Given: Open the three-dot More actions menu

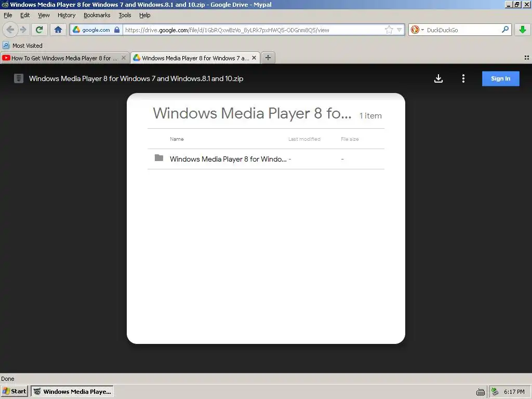Looking at the screenshot, I should 463,79.
